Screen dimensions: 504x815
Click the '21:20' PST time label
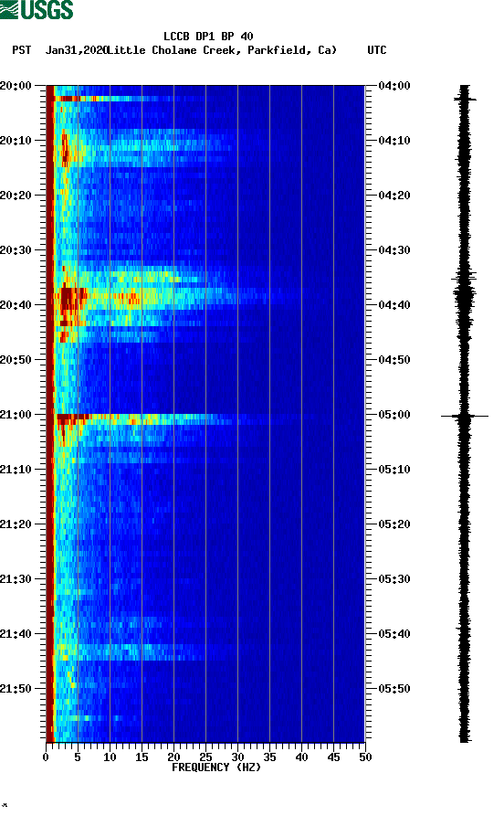pyautogui.click(x=16, y=524)
